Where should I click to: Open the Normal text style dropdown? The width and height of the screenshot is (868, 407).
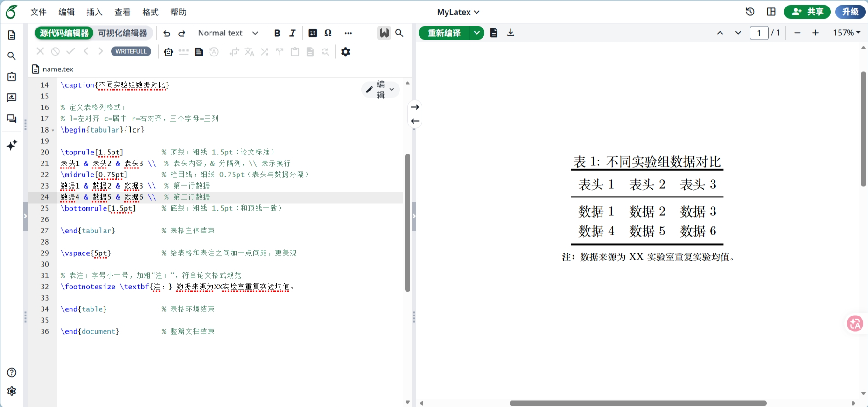(x=228, y=33)
